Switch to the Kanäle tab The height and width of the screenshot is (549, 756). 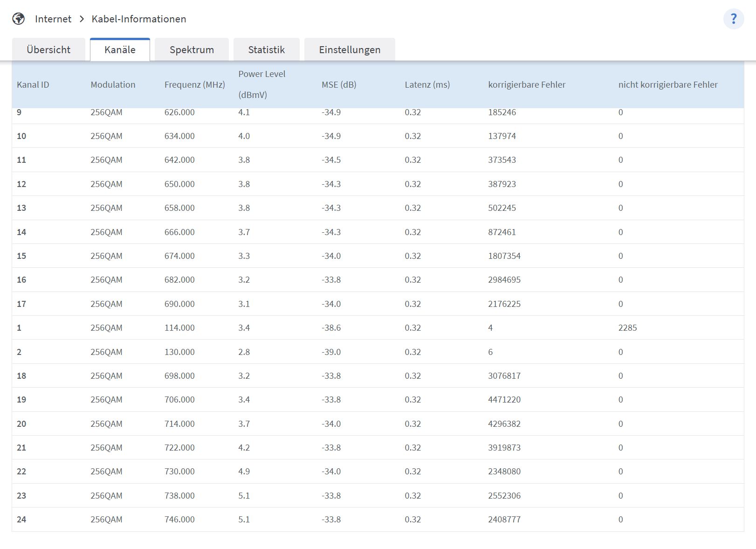click(120, 50)
